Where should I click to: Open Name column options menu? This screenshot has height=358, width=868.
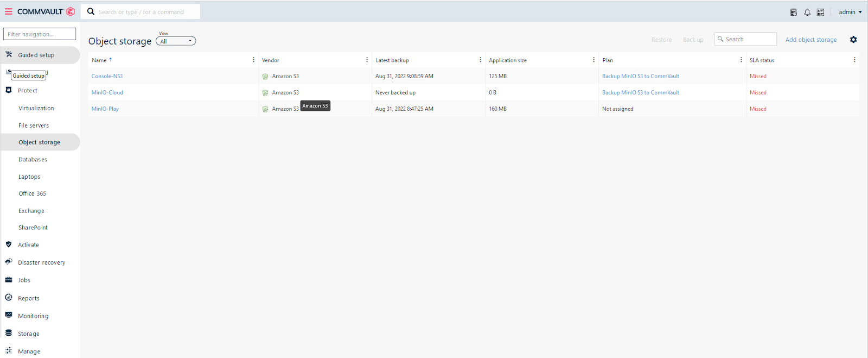tap(253, 60)
